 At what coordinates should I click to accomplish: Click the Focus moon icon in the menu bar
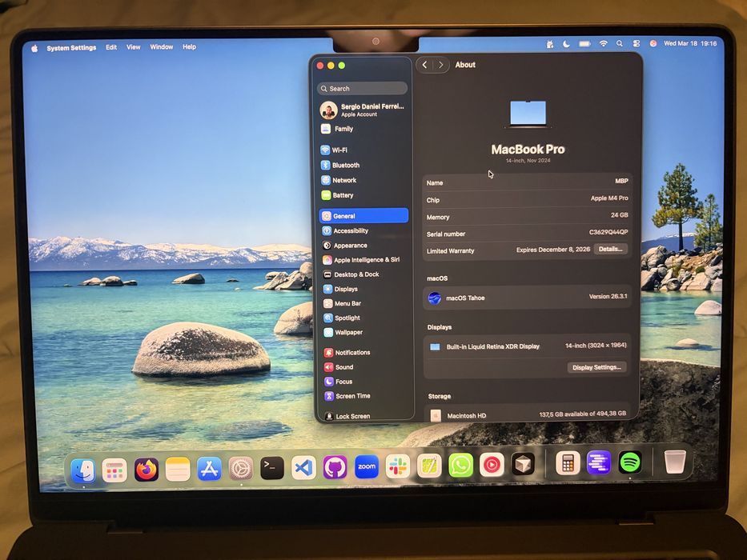click(x=566, y=44)
